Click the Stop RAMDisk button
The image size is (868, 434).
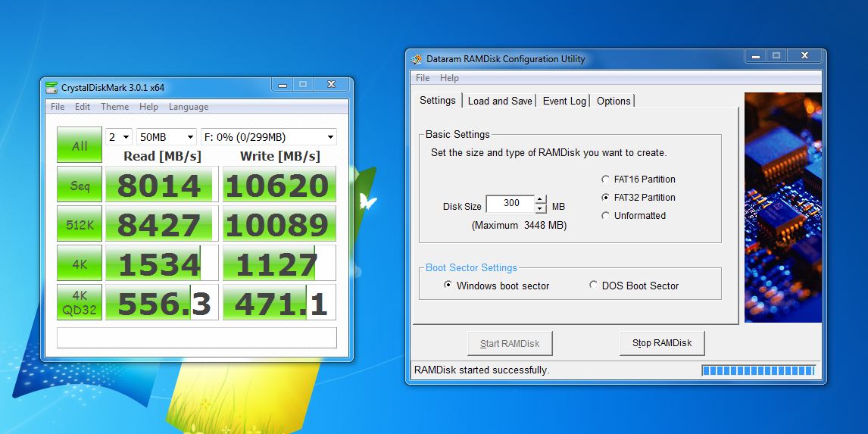(662, 343)
